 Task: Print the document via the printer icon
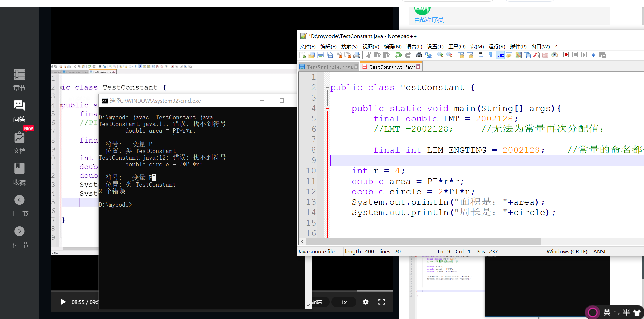(357, 55)
